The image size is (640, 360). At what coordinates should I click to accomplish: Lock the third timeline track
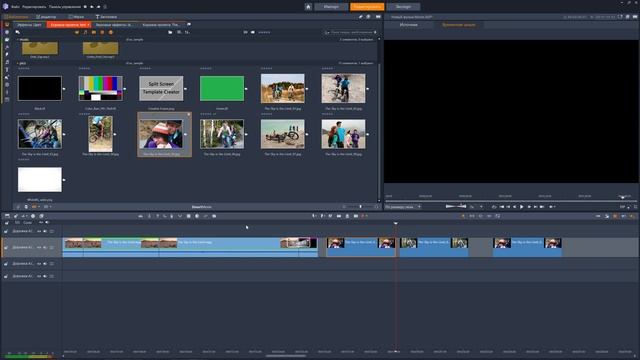tap(6, 264)
